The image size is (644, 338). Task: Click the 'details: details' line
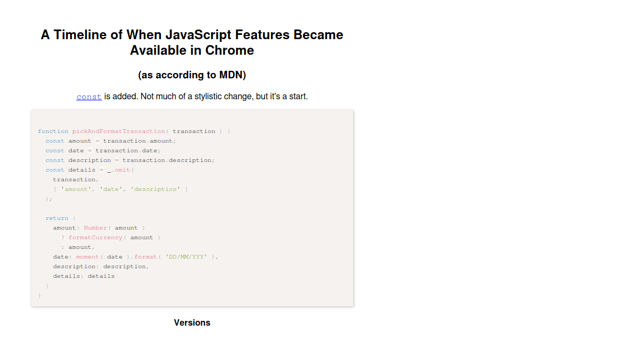(84, 276)
